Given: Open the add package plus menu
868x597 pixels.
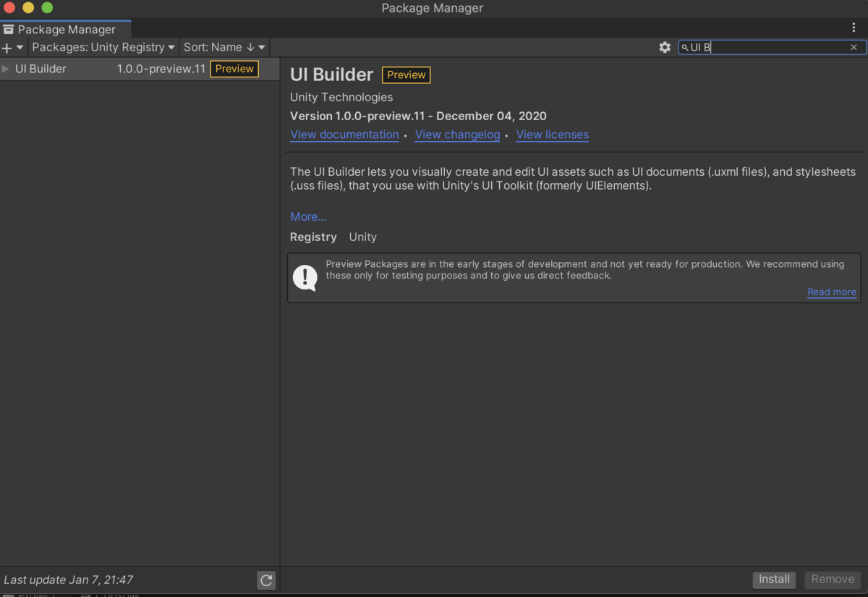Looking at the screenshot, I should point(12,48).
